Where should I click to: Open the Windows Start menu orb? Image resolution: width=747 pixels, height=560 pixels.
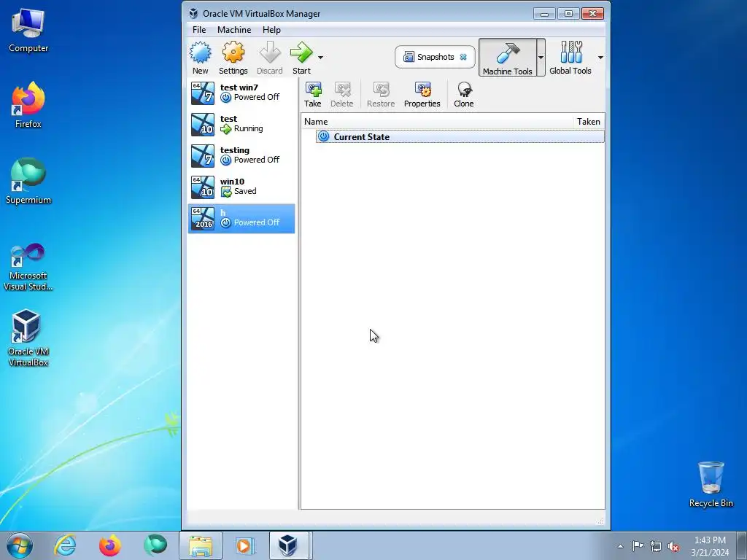pos(20,545)
